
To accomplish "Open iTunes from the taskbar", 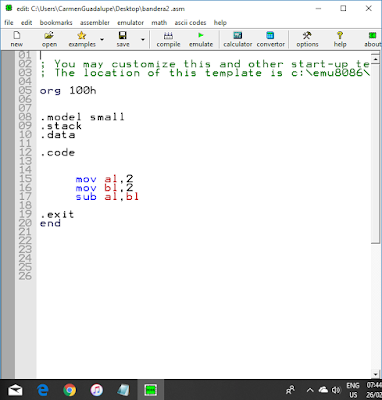I will pos(97,390).
